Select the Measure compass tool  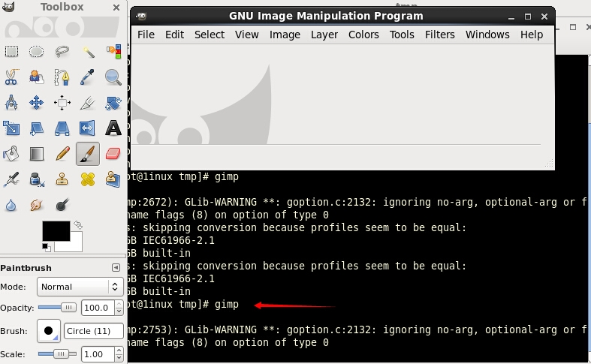[x=11, y=103]
